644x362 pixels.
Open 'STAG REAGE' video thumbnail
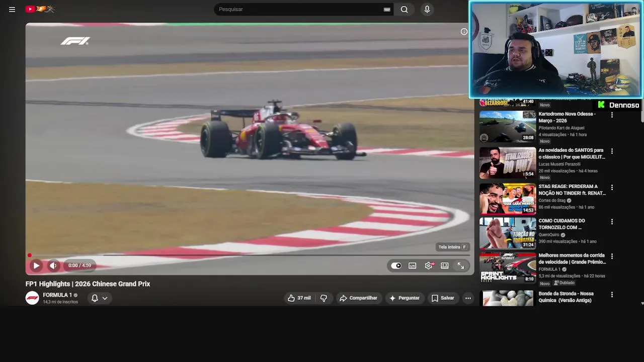(508, 199)
